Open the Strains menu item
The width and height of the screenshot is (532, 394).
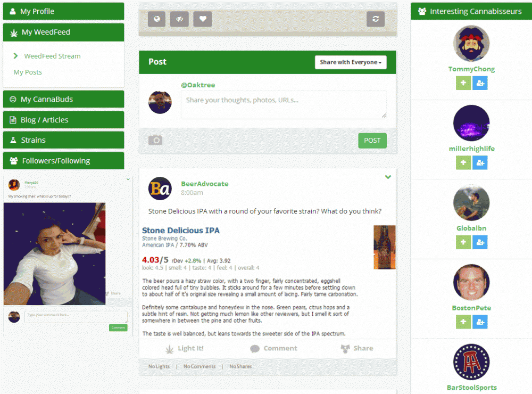63,140
